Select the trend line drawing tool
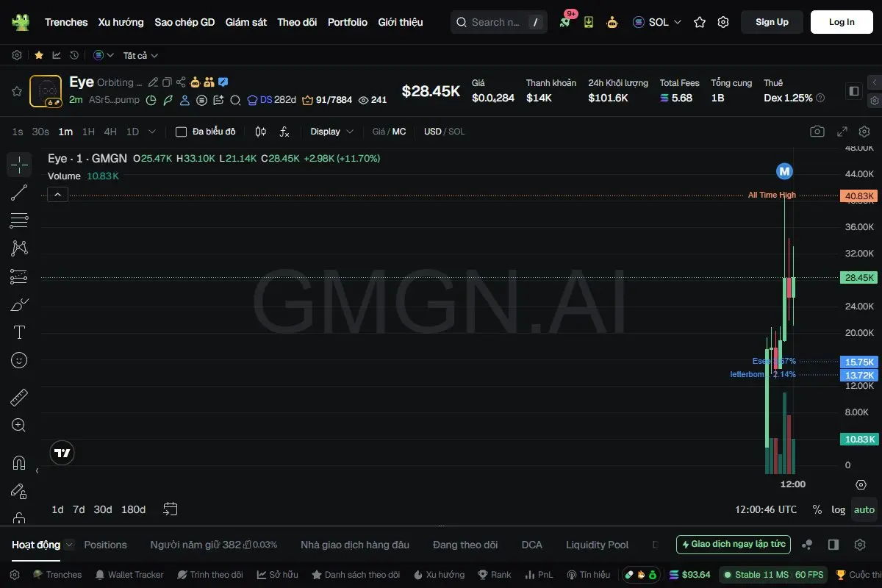Screen dimensions: 882x588 (x=19, y=193)
